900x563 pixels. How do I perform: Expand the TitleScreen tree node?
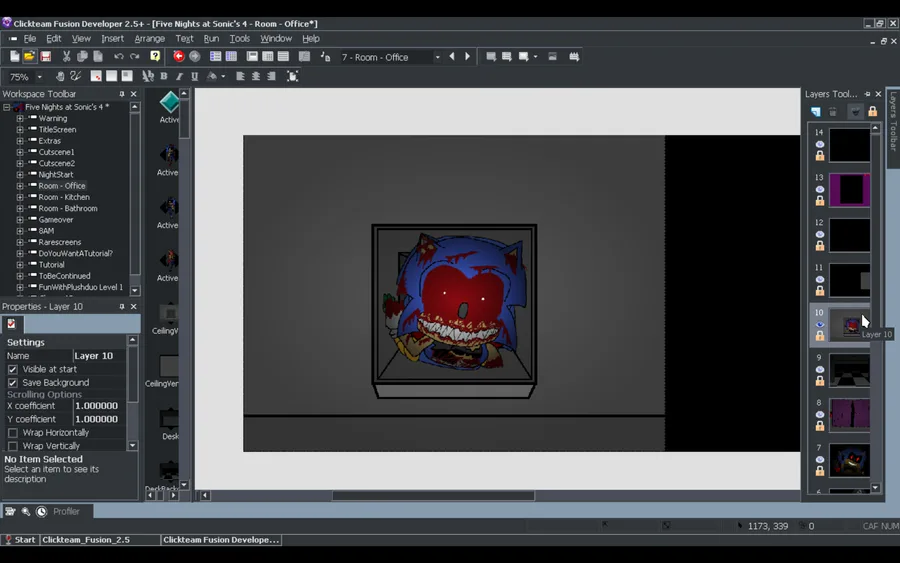20,130
